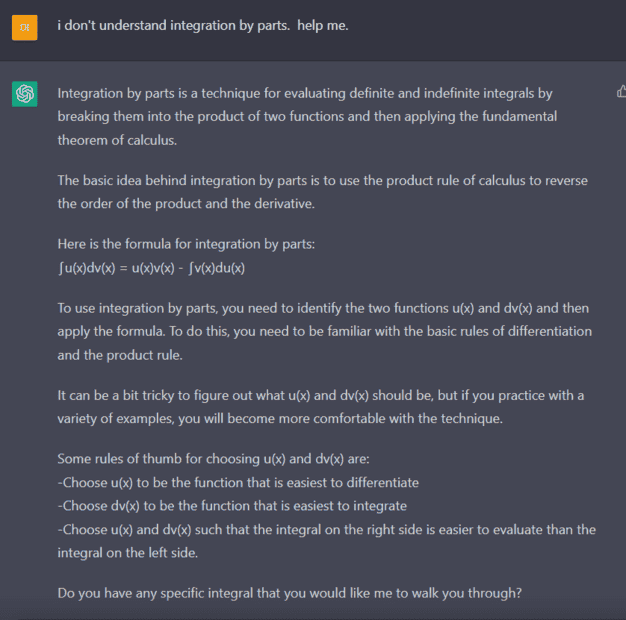
Task: Click the line "Some rules of thumb"
Action: (x=213, y=459)
